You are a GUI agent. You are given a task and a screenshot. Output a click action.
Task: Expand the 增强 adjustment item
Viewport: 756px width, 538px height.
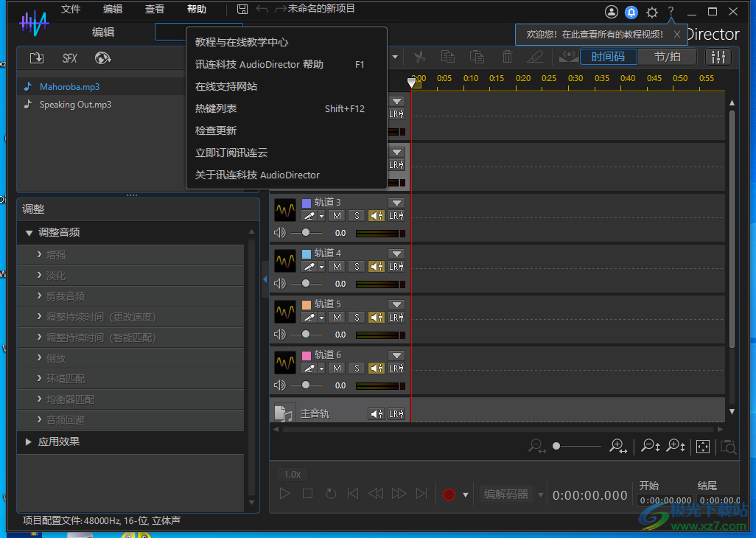coord(39,254)
